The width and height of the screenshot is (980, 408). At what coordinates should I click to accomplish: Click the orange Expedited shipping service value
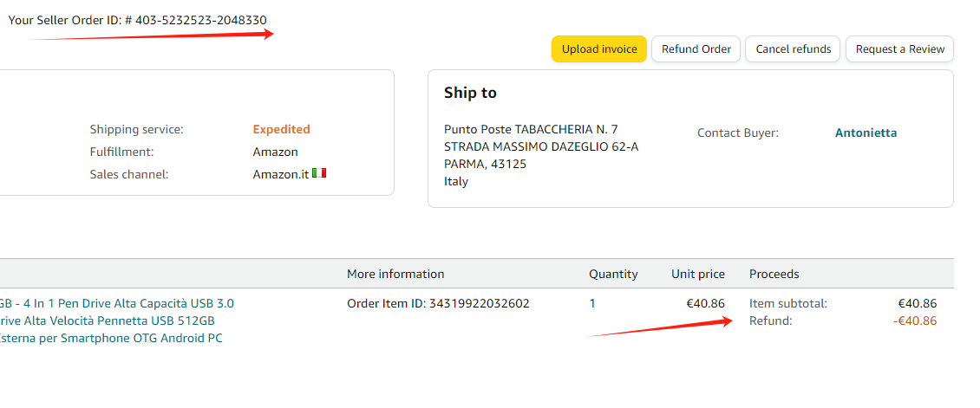[x=281, y=129]
